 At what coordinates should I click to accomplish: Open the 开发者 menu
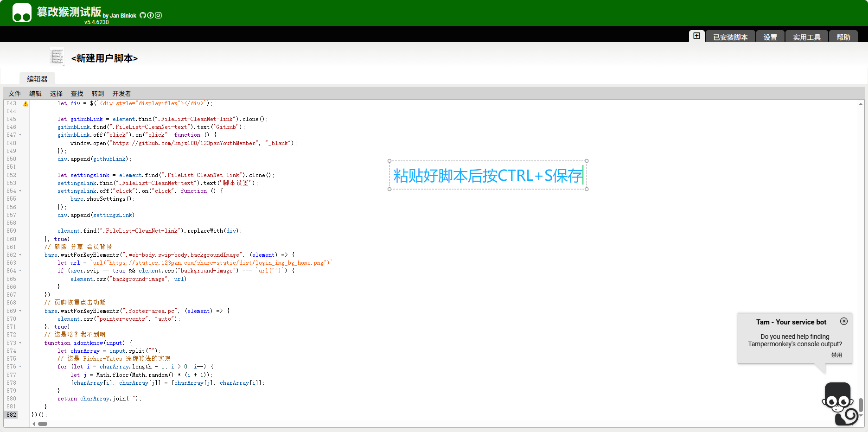pyautogui.click(x=121, y=94)
